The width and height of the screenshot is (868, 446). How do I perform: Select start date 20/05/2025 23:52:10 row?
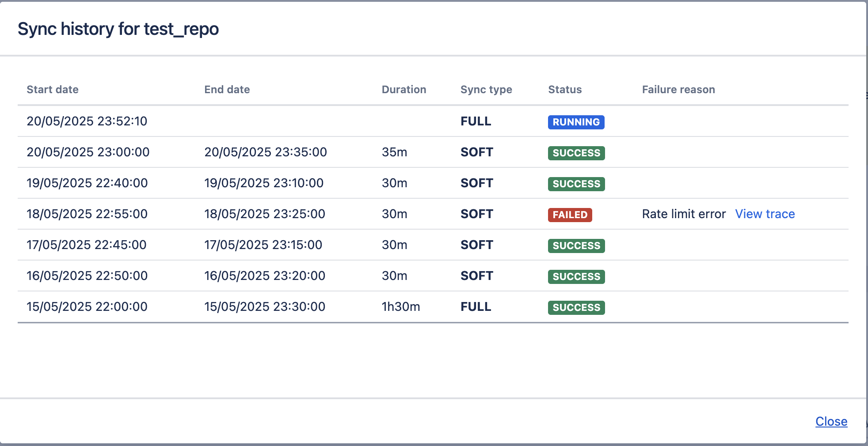[87, 121]
